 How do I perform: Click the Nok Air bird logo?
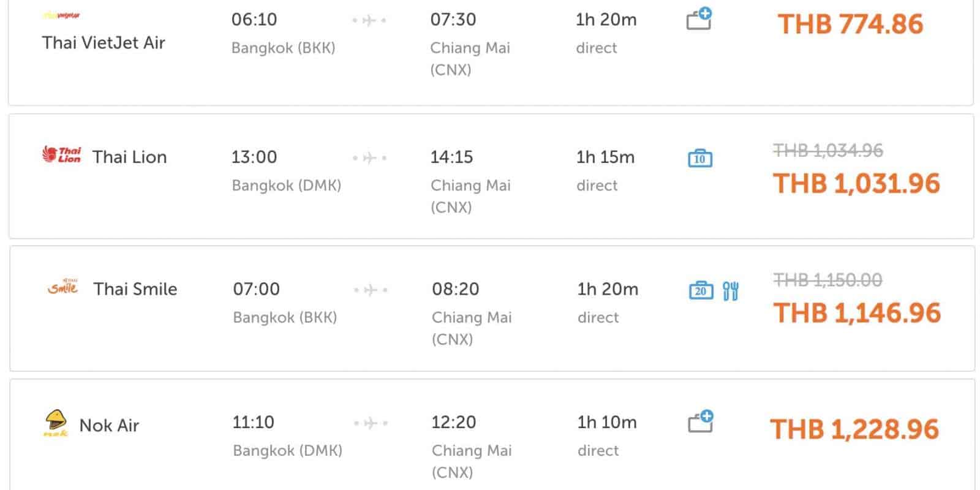[x=56, y=423]
